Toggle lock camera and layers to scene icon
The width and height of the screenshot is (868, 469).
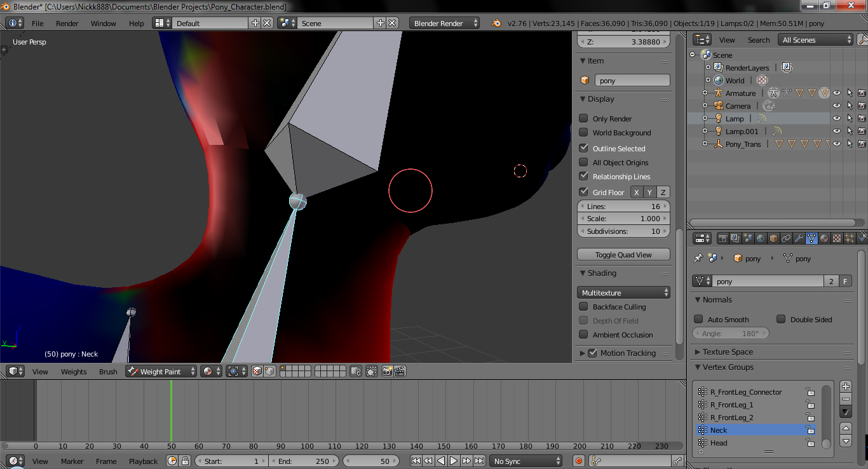(356, 371)
